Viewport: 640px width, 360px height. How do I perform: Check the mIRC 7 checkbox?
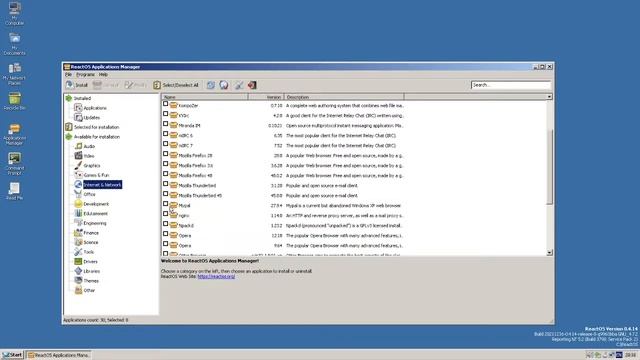pyautogui.click(x=165, y=144)
